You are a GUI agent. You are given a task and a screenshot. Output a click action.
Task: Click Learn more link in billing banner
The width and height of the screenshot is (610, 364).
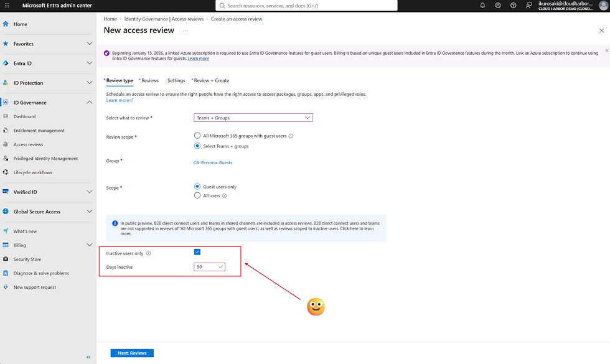pos(199,58)
